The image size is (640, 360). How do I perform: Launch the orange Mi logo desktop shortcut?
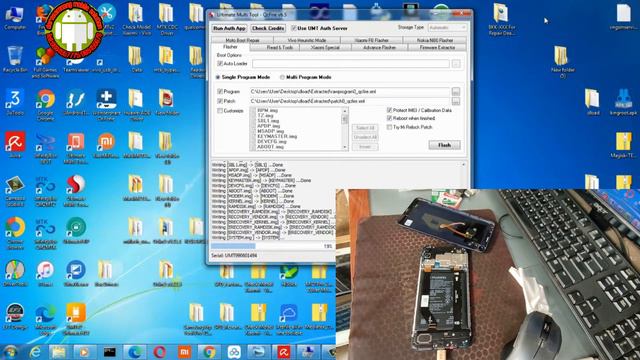click(x=106, y=145)
